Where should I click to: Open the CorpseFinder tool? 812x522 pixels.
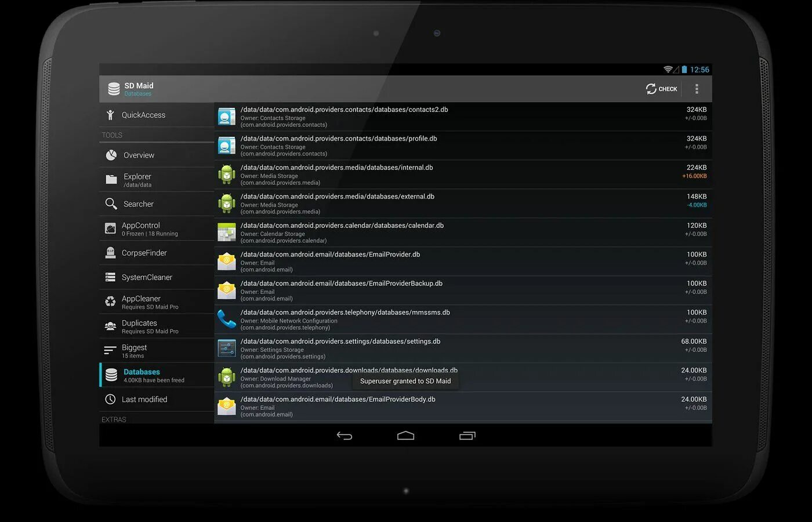tap(157, 253)
